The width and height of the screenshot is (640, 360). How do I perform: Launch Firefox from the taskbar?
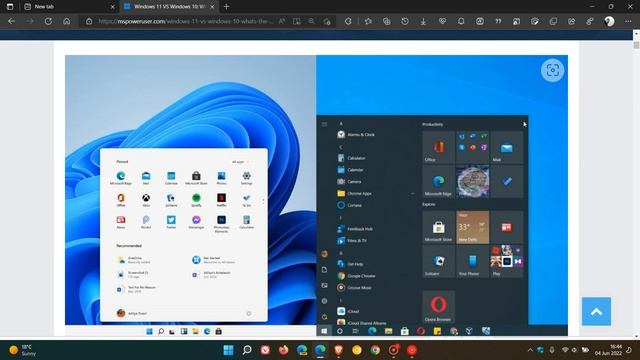(x=283, y=350)
